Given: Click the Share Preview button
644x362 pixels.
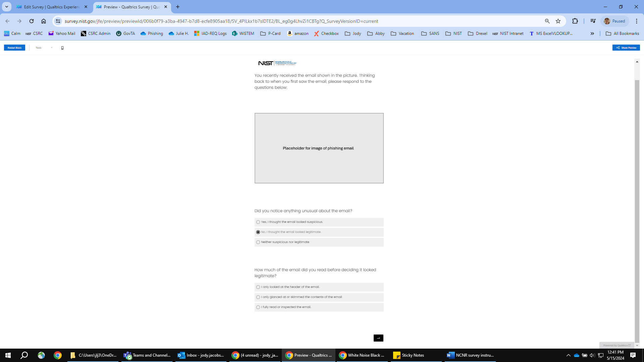Looking at the screenshot, I should click(x=626, y=48).
